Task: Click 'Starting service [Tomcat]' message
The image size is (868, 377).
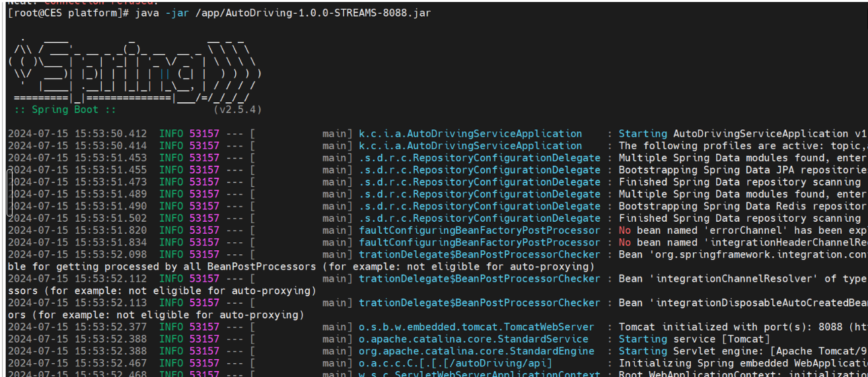Action: tap(694, 339)
